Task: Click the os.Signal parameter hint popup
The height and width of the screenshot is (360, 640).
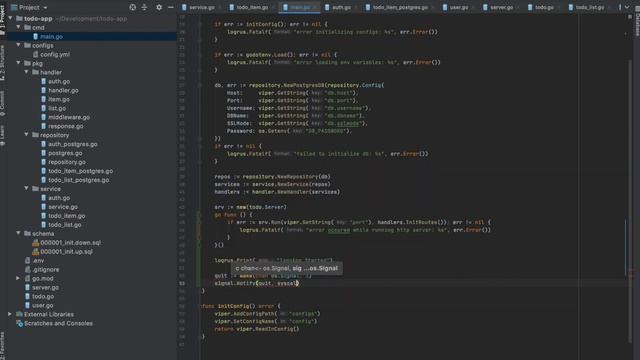Action: (287, 268)
